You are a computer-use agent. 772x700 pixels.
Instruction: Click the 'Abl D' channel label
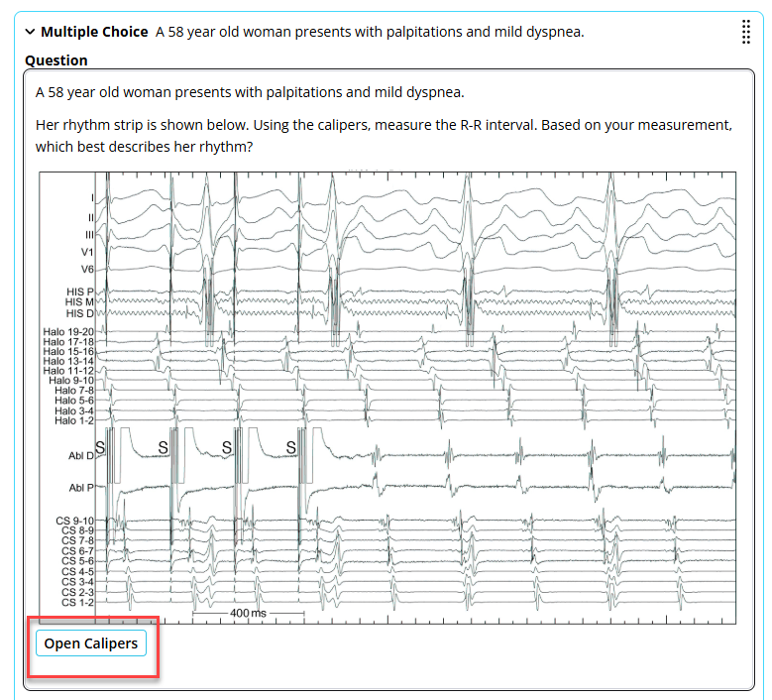(x=80, y=456)
